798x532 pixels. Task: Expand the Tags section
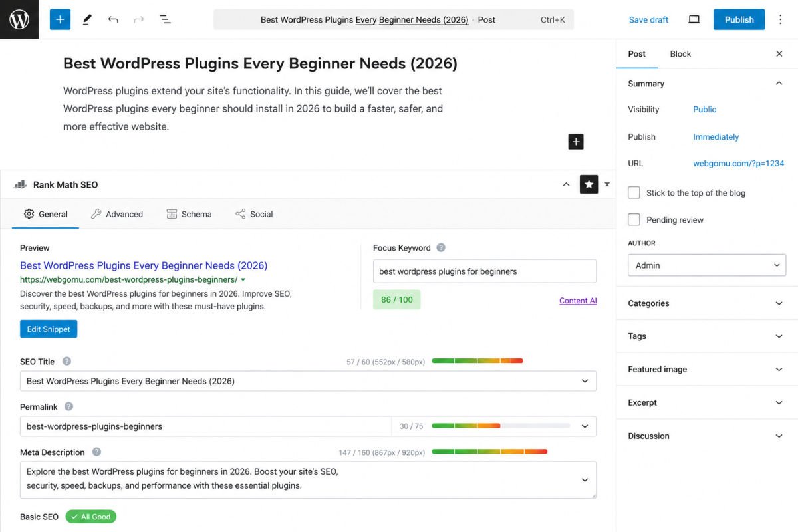point(707,336)
